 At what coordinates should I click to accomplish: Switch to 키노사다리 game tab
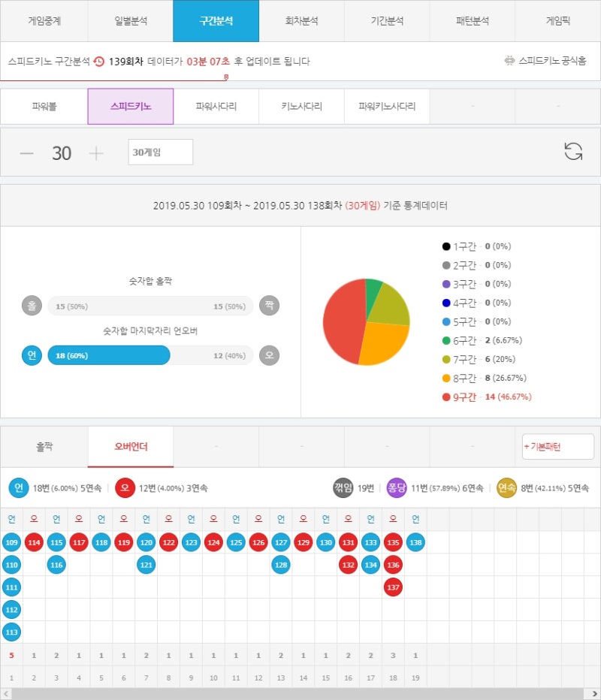pos(301,106)
